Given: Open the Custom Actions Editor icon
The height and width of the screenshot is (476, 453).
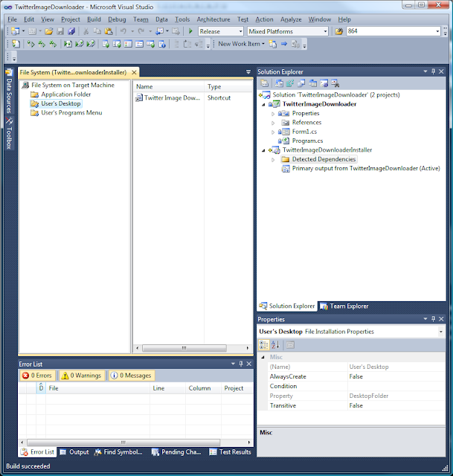Looking at the screenshot, I should coord(324,83).
